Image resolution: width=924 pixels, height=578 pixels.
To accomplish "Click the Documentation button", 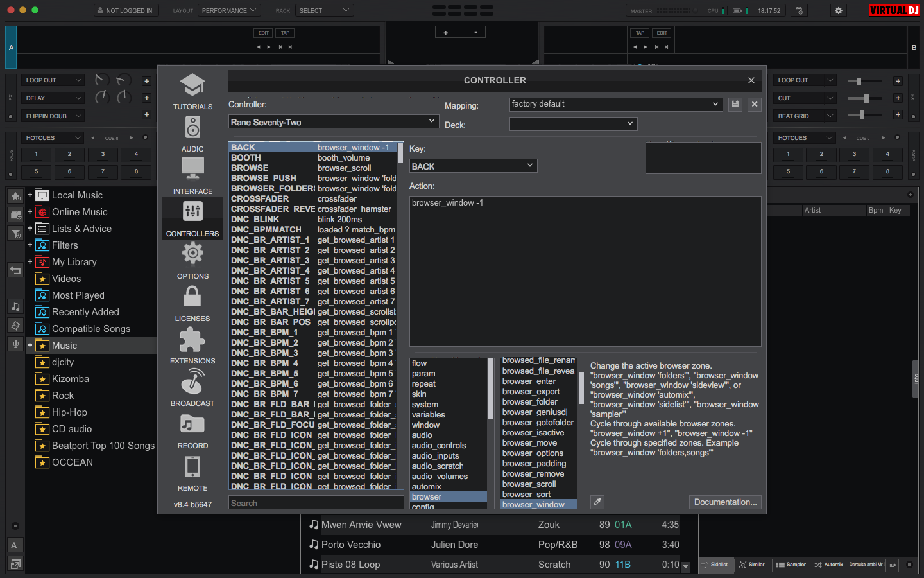I will click(x=725, y=502).
